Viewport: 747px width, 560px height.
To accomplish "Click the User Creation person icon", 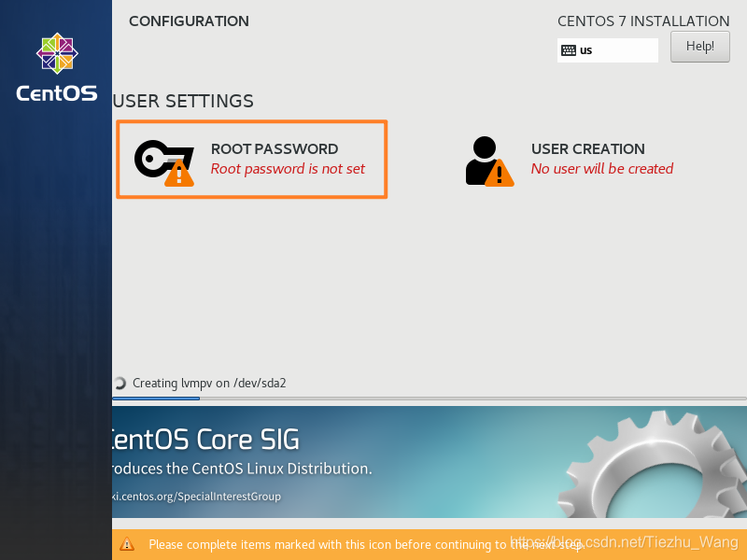I will 489,161.
